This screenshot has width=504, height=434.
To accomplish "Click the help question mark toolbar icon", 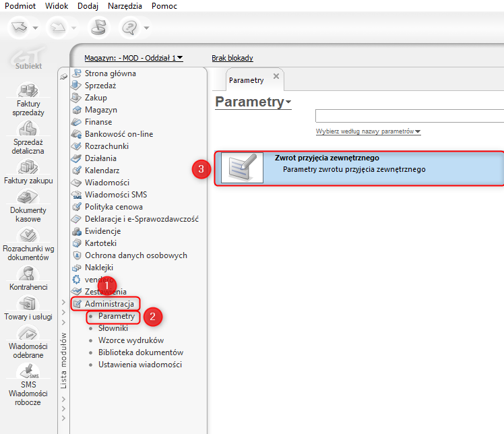I will (129, 28).
